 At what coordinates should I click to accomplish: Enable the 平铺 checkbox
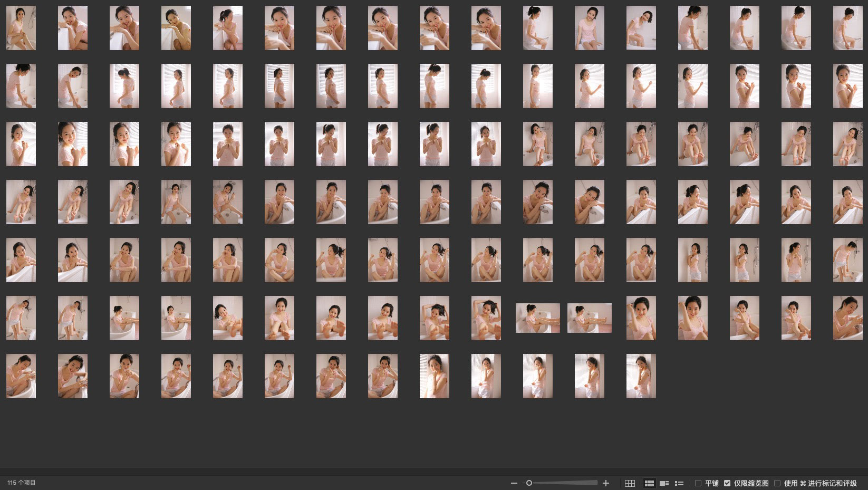pyautogui.click(x=698, y=483)
